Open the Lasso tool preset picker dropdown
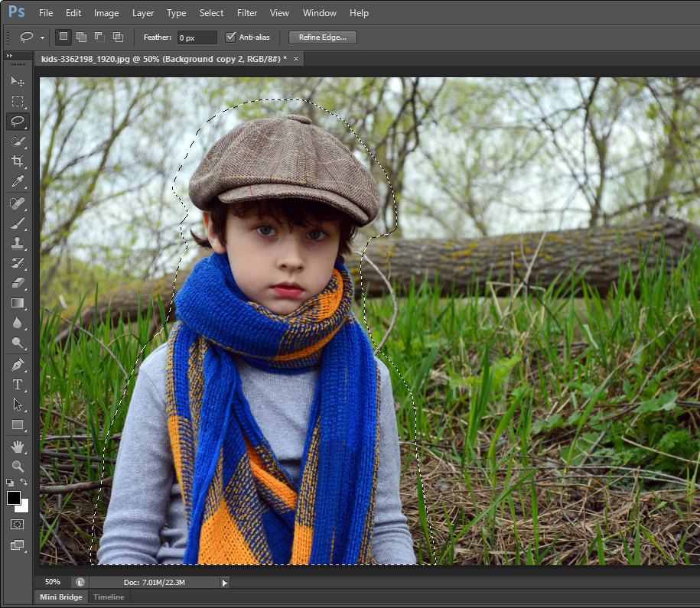This screenshot has height=608, width=700. (42, 37)
